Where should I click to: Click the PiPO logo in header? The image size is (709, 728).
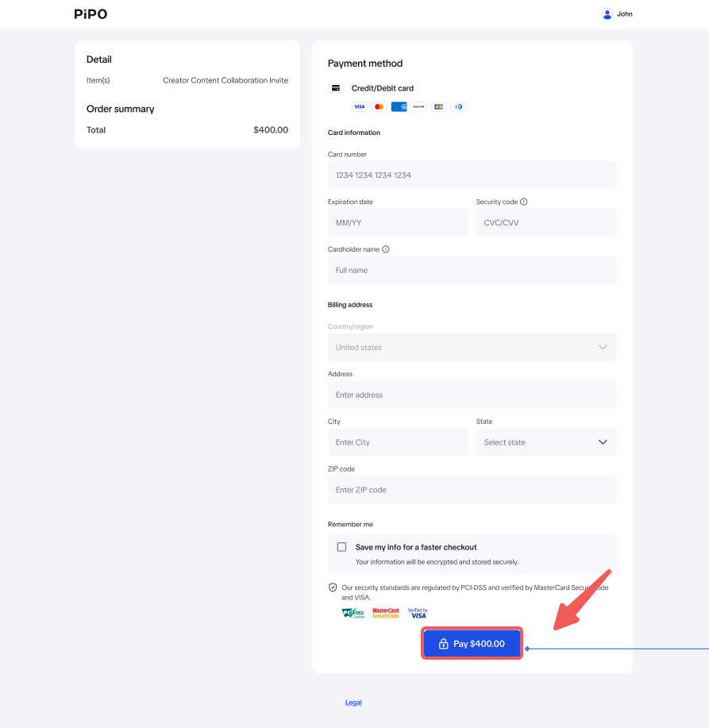pos(91,14)
